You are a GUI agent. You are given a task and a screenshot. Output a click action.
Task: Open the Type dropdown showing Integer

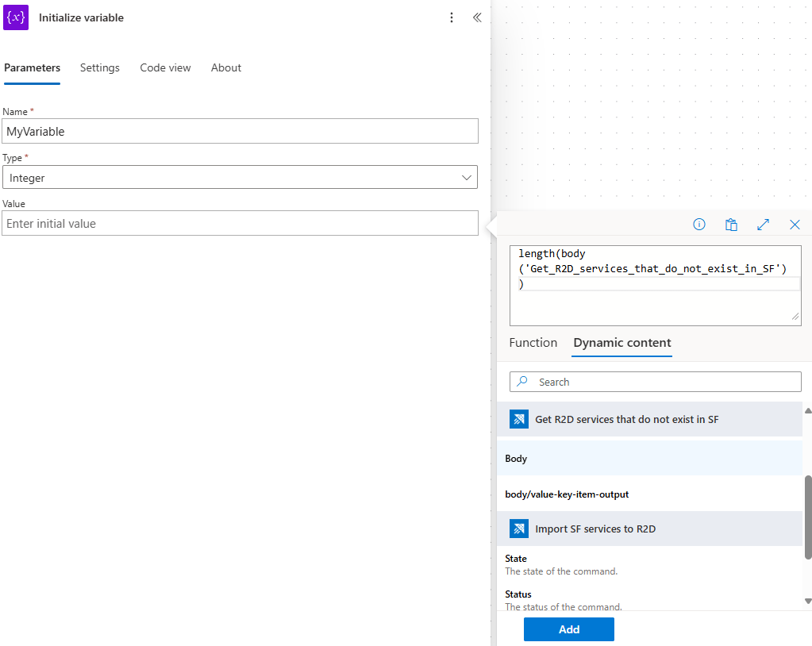(x=240, y=178)
